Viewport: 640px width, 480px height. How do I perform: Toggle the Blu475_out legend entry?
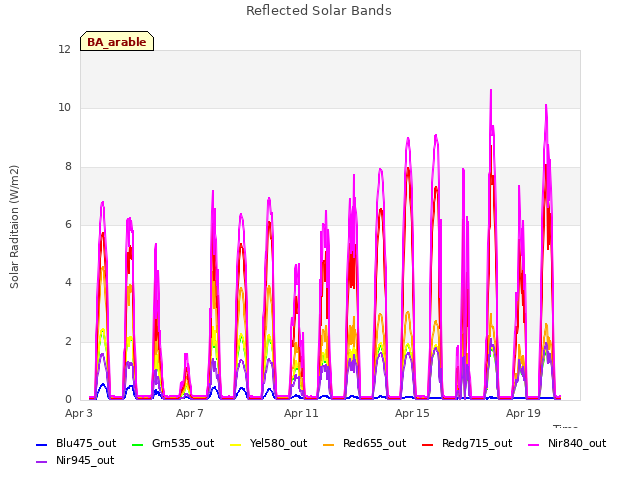pyautogui.click(x=76, y=444)
